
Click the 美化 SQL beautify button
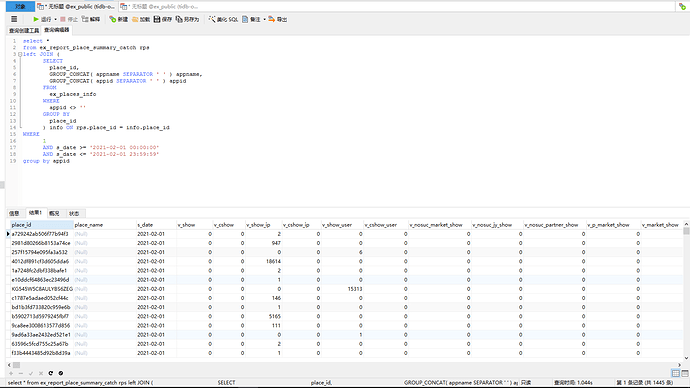click(223, 19)
